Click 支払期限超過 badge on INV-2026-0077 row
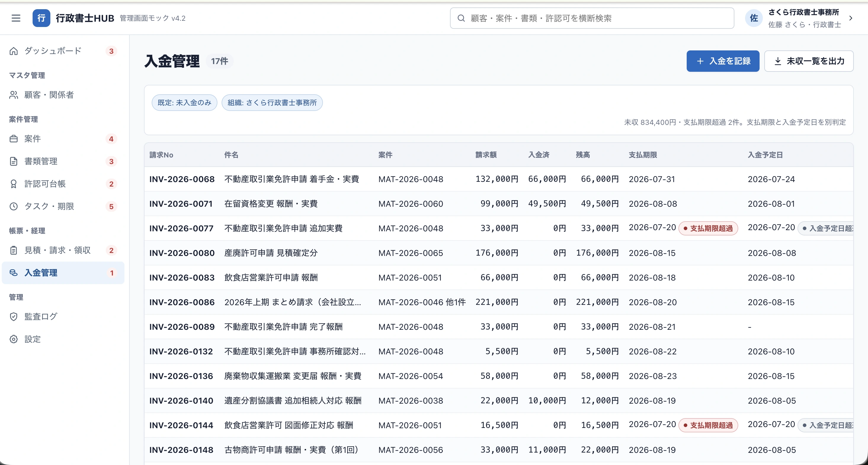Screen dimensions: 868x465 [708, 228]
